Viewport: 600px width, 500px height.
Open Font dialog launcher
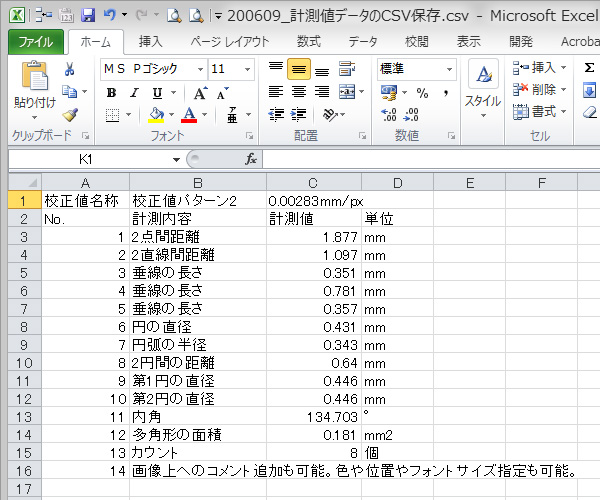pos(249,136)
